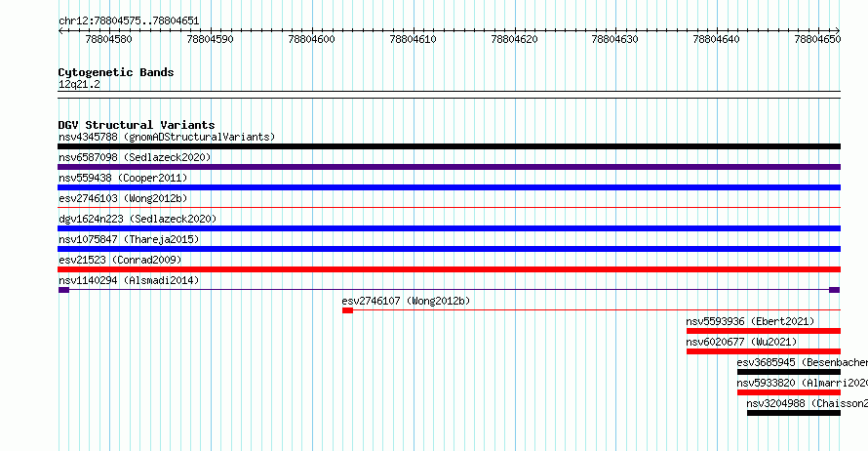Open the nsv1075847 (Thareja2015) label
This screenshot has height=451, width=868.
[129, 239]
